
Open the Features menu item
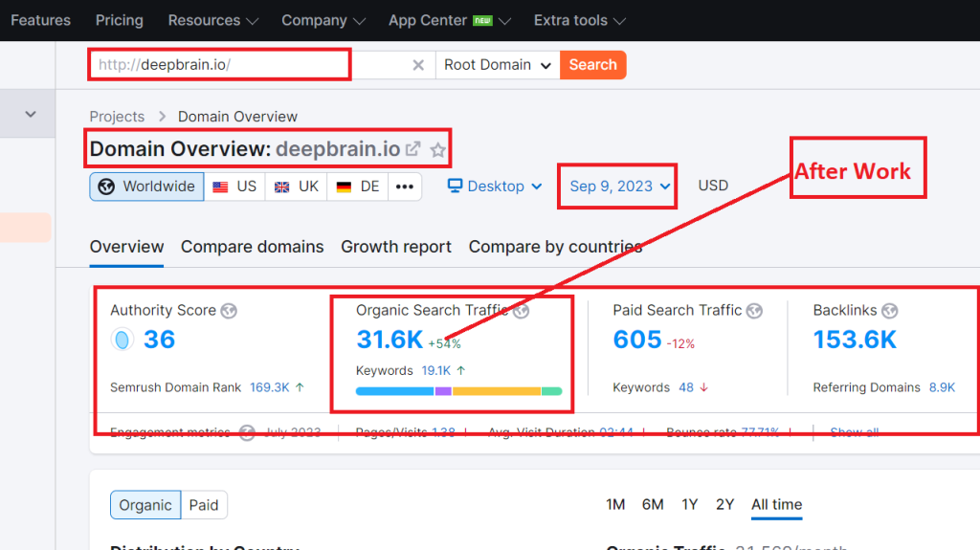click(x=40, y=21)
